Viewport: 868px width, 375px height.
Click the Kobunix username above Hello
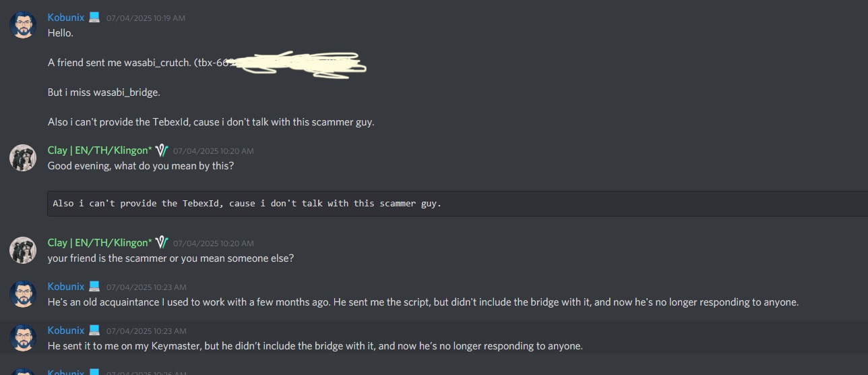click(66, 18)
